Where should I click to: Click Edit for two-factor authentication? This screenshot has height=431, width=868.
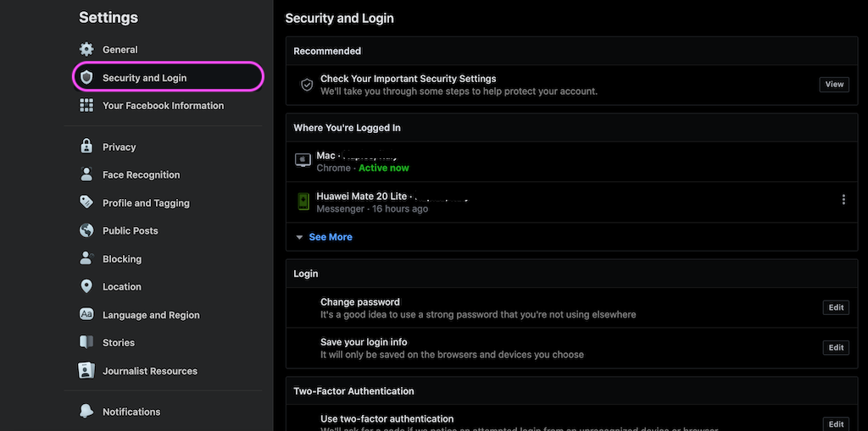pos(836,424)
